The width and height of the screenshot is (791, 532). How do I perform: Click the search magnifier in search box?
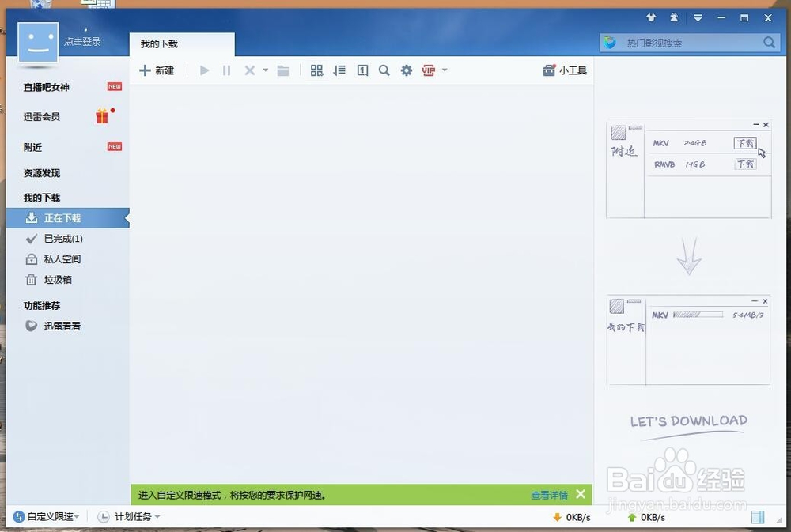pyautogui.click(x=769, y=43)
